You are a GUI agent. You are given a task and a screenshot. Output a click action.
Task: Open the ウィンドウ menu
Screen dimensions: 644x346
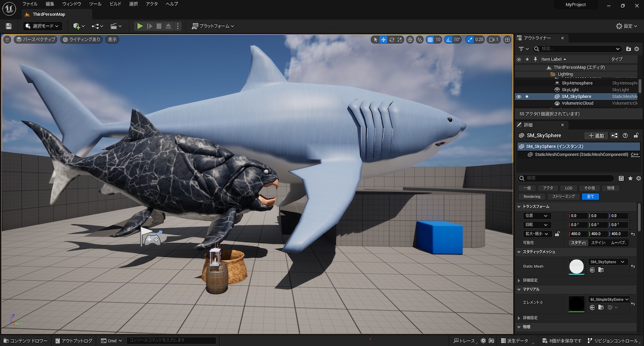(x=72, y=4)
